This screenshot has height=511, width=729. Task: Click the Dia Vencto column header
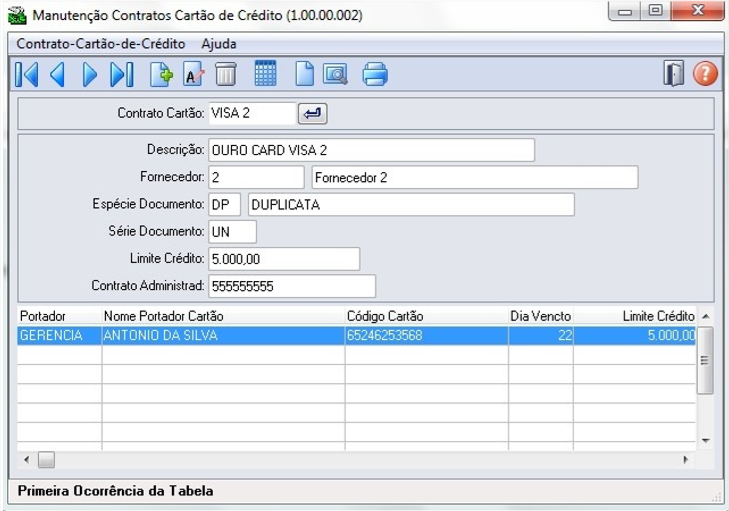541,316
